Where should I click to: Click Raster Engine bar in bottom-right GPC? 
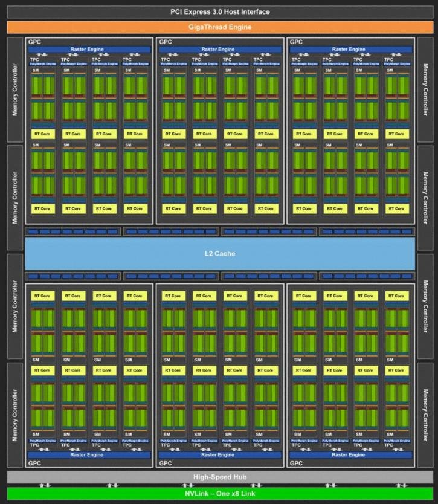351,455
